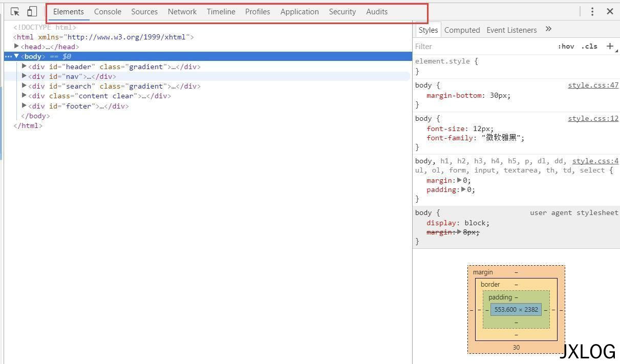
Task: Click box model margin-bottom value 30
Action: click(x=516, y=348)
